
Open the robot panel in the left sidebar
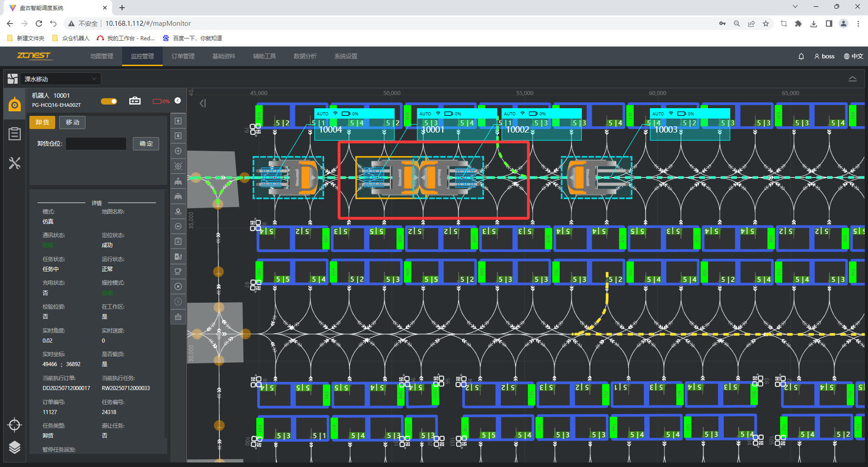pyautogui.click(x=14, y=105)
